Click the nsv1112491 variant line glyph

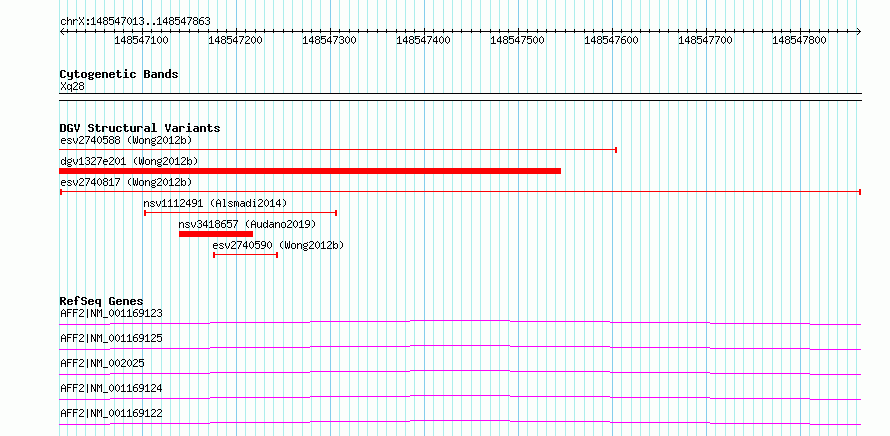click(241, 213)
